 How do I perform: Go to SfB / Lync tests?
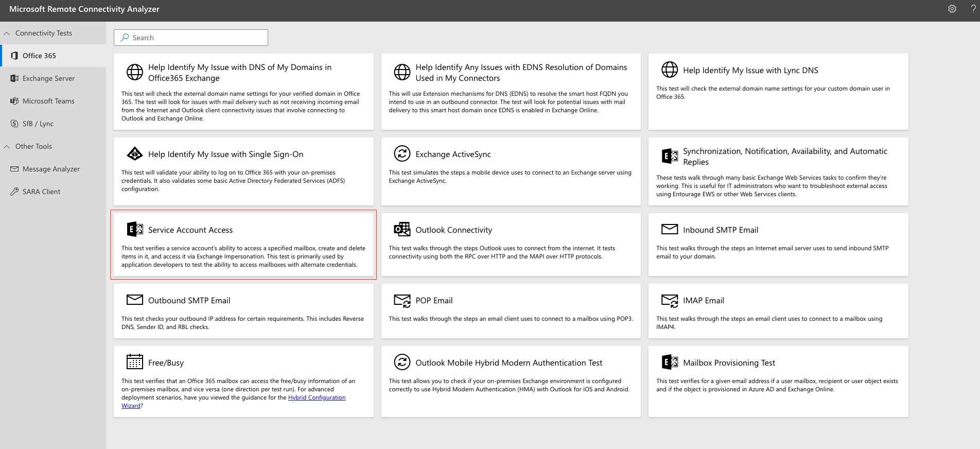tap(38, 124)
